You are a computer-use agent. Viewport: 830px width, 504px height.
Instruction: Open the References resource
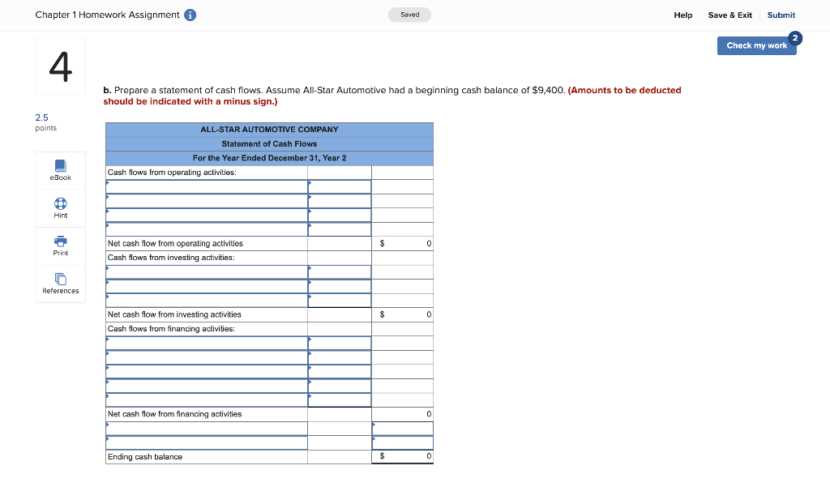point(60,284)
